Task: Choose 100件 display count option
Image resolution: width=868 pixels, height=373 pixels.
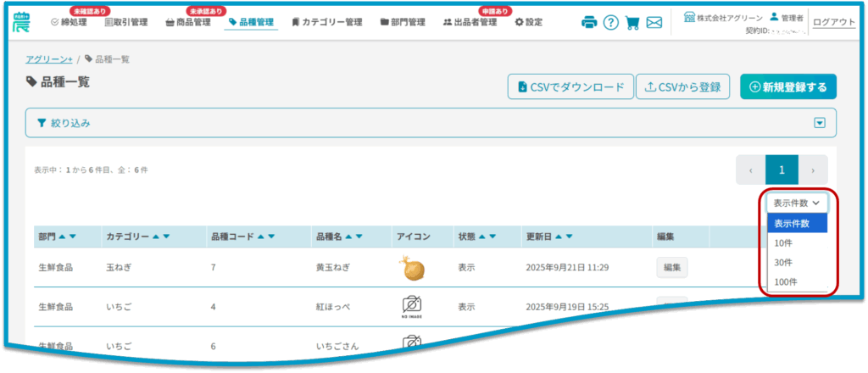Action: coord(787,281)
